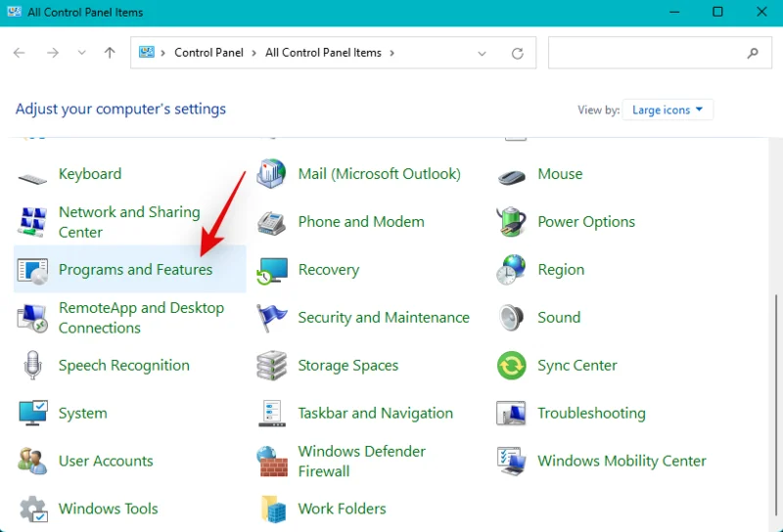
Task: Open the Storage Spaces icon
Action: [271, 366]
